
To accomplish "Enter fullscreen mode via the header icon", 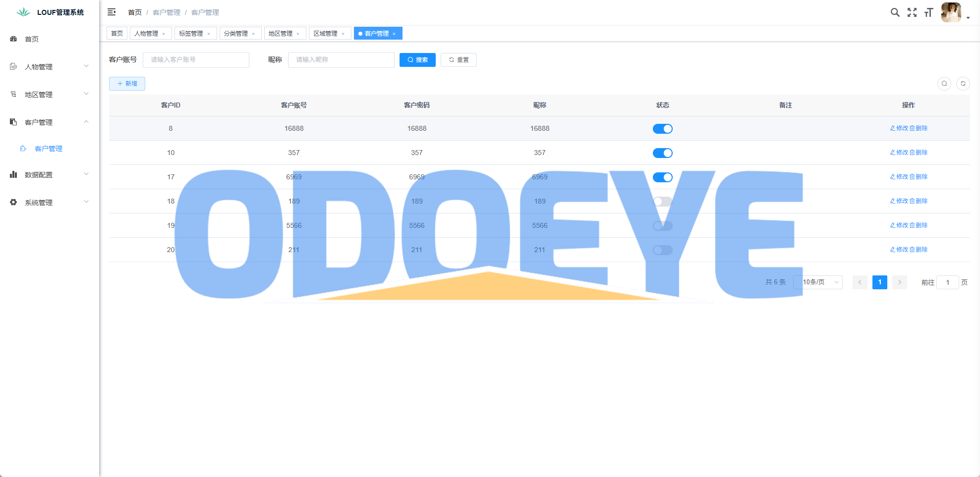I will [x=912, y=12].
